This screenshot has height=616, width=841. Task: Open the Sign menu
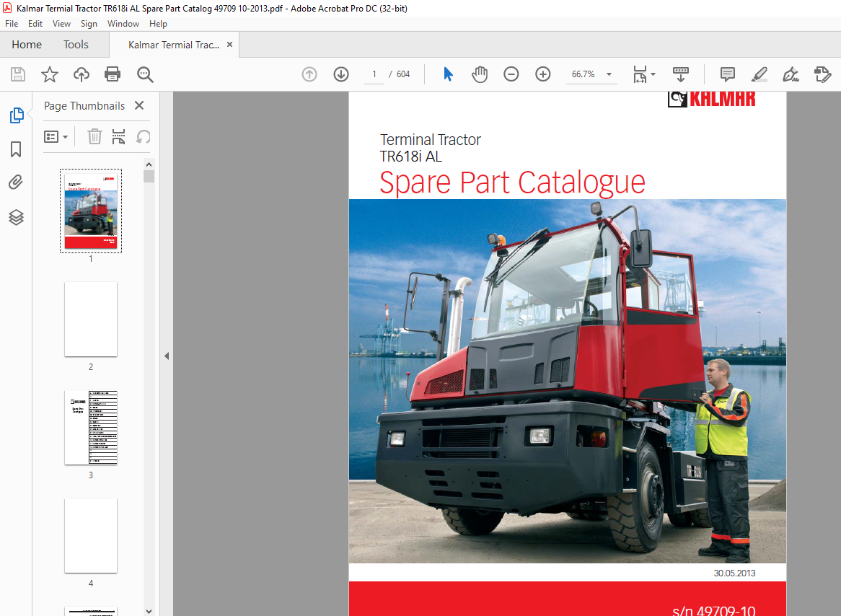click(89, 24)
